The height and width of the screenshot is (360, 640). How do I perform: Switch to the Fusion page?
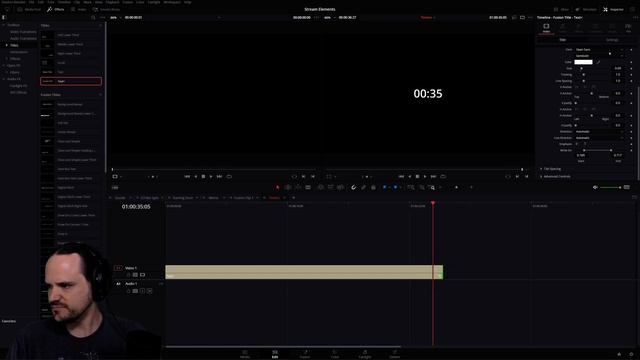305,353
